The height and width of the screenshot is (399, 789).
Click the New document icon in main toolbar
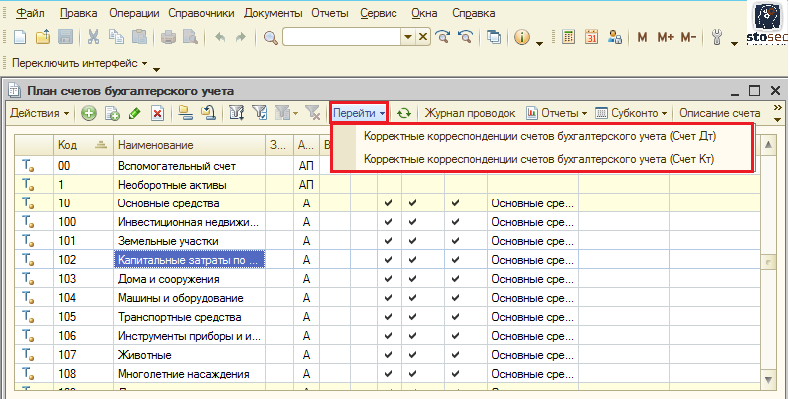[x=20, y=37]
